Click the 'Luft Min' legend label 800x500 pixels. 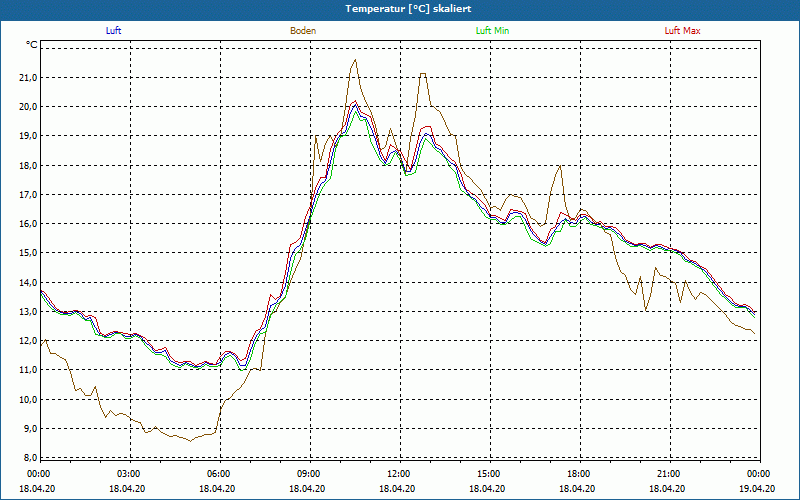(x=492, y=31)
